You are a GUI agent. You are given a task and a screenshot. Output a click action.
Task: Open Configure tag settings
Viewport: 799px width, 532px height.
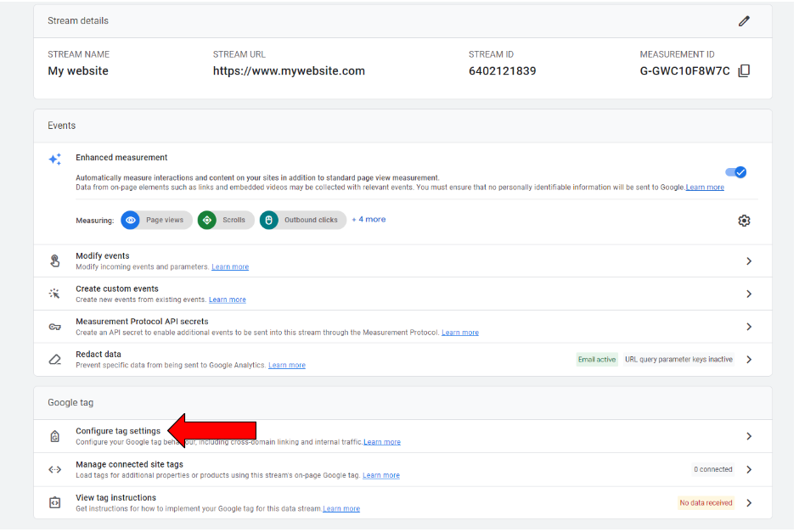pyautogui.click(x=118, y=431)
